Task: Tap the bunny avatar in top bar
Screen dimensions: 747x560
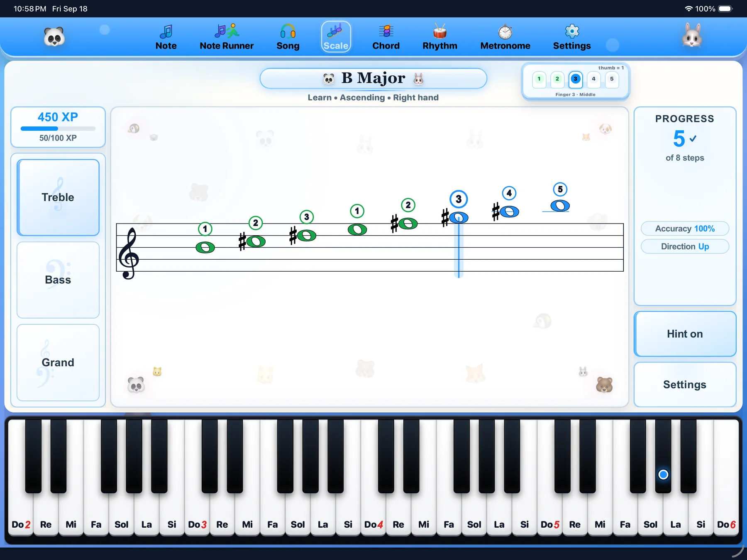Action: coord(692,36)
